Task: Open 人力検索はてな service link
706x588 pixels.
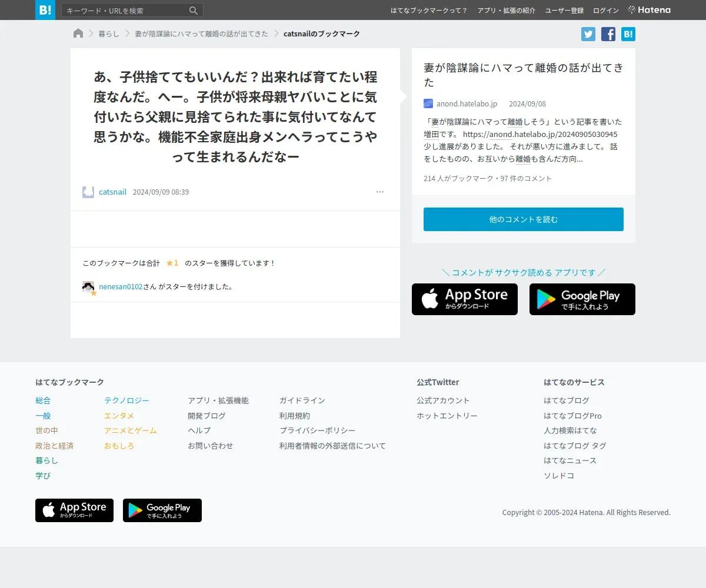Action: [570, 430]
